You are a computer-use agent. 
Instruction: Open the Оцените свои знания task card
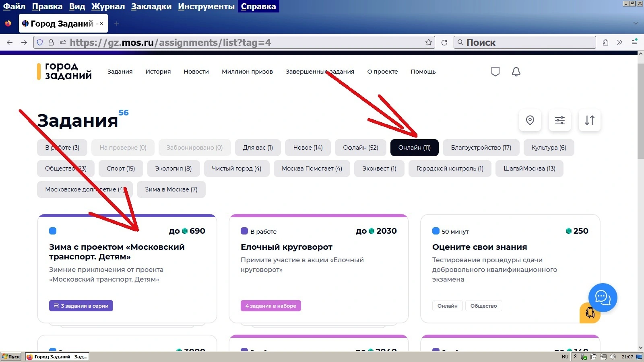510,269
